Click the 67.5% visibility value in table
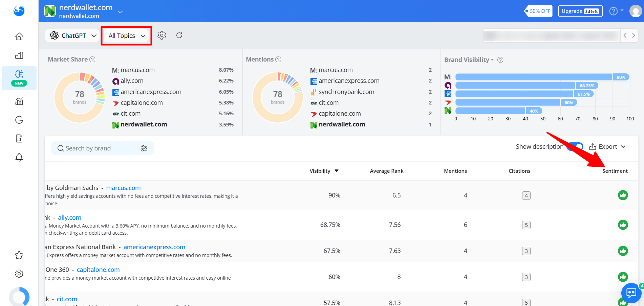644x306 pixels. coord(332,251)
